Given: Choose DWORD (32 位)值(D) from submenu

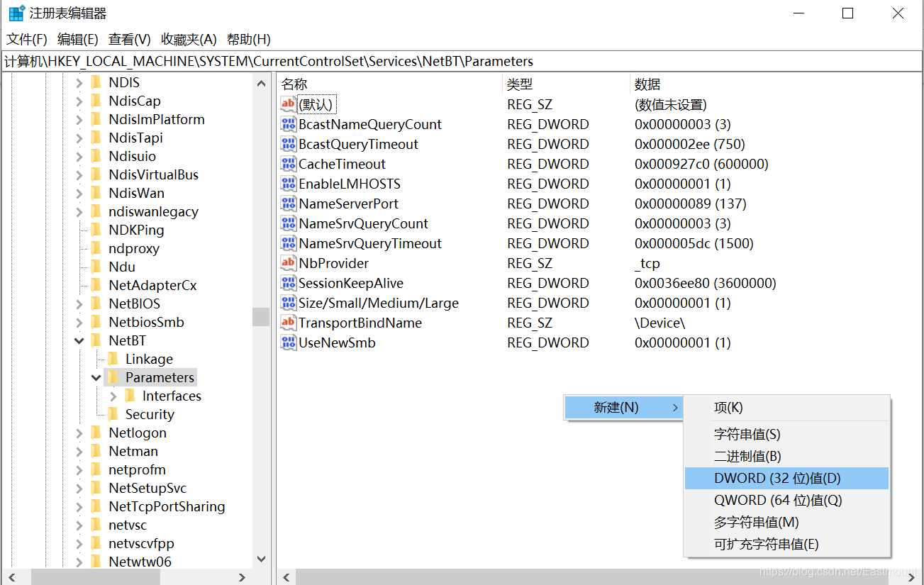Looking at the screenshot, I should [786, 479].
